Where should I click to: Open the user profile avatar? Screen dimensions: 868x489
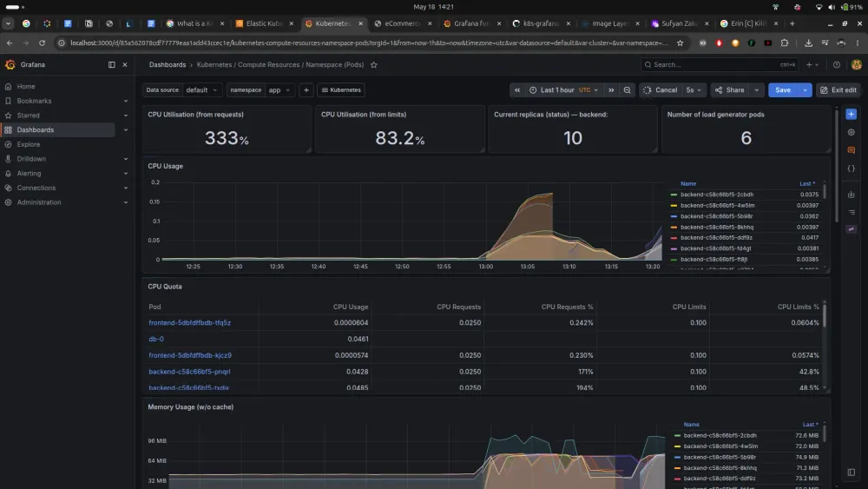[857, 65]
